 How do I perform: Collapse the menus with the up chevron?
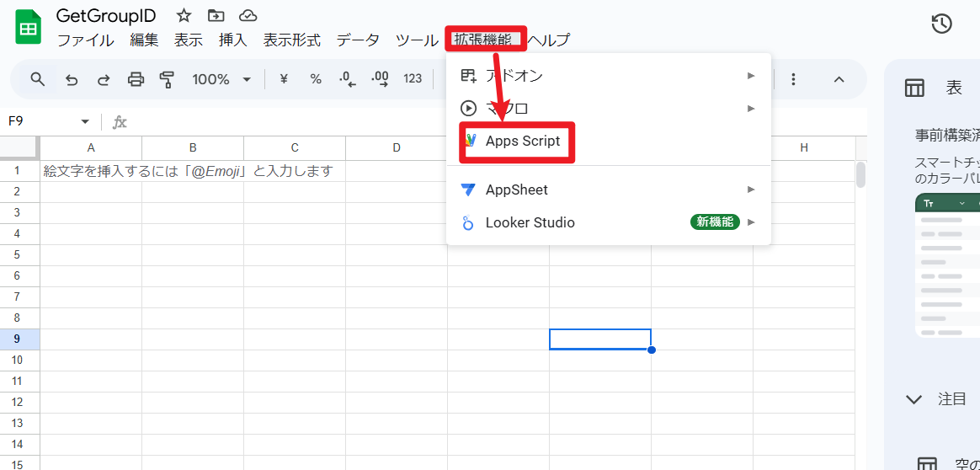coord(839,79)
